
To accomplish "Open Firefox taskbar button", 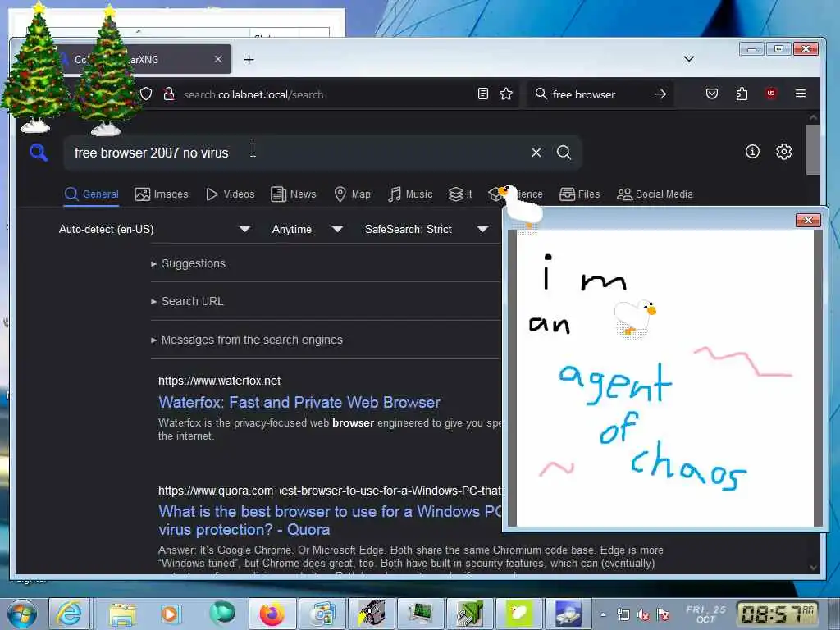I will pyautogui.click(x=272, y=613).
